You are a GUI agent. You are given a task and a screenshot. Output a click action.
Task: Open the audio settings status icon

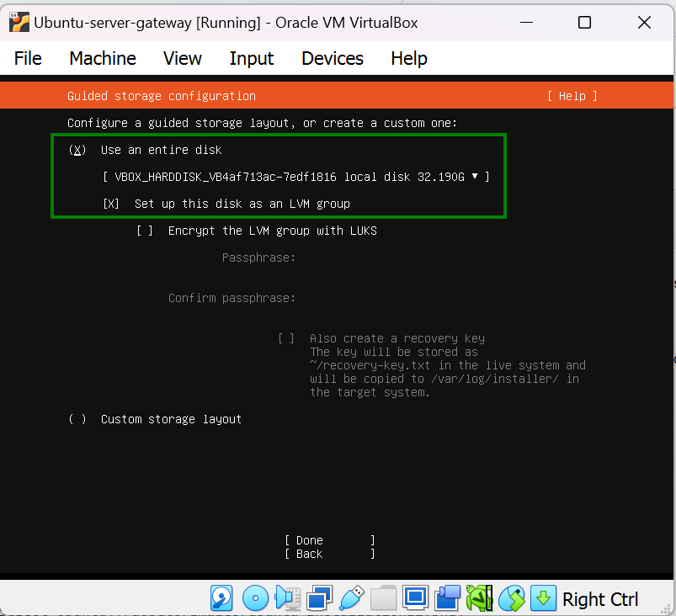[288, 597]
